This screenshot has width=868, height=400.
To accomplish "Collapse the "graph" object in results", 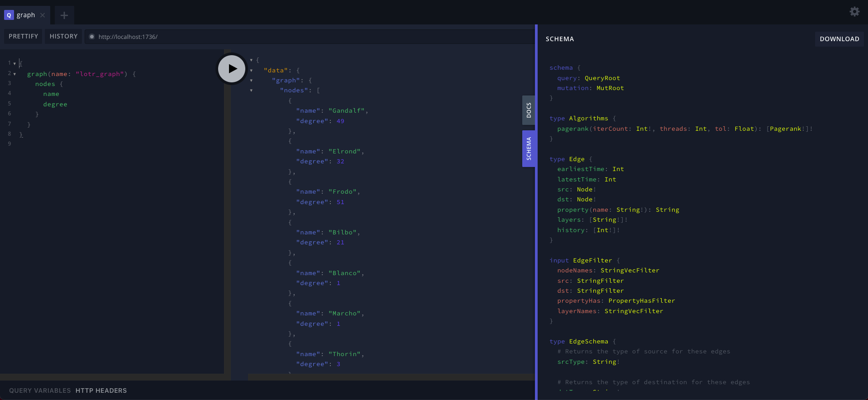I will (251, 81).
